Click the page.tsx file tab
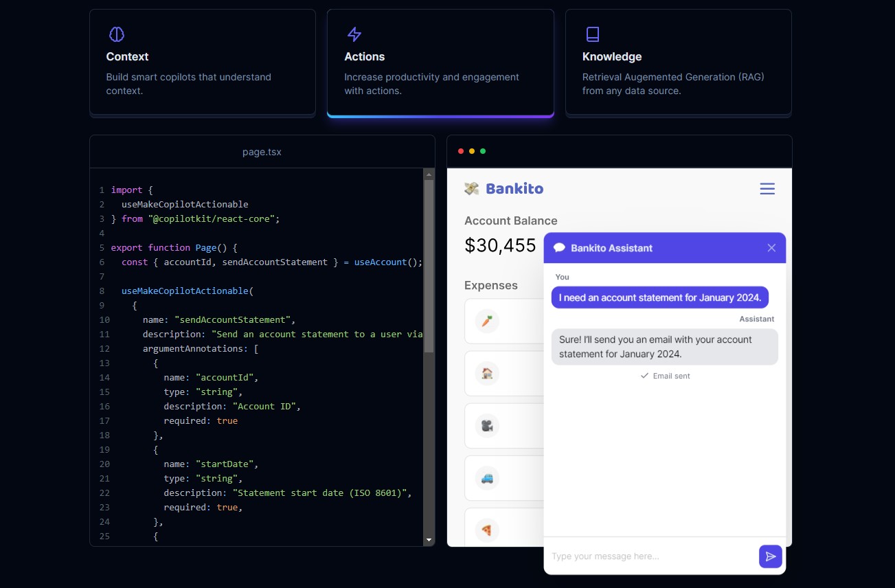Image resolution: width=895 pixels, height=588 pixels. 262,152
